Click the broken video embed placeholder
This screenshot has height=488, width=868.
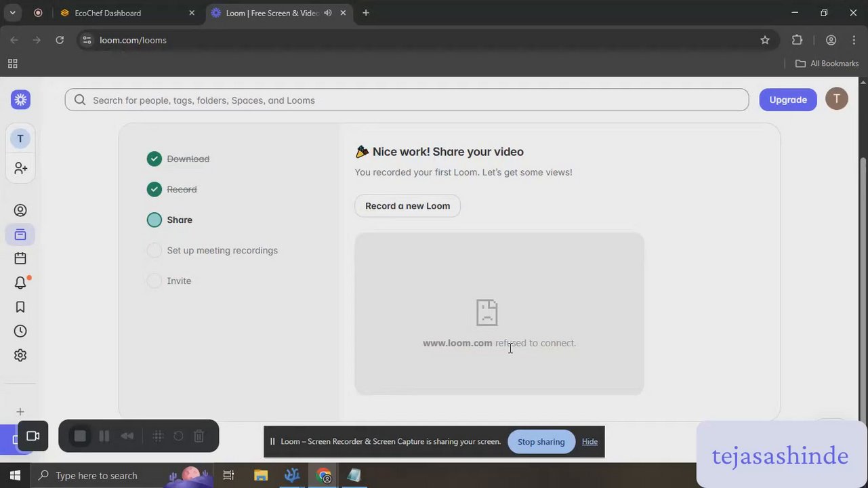[499, 314]
